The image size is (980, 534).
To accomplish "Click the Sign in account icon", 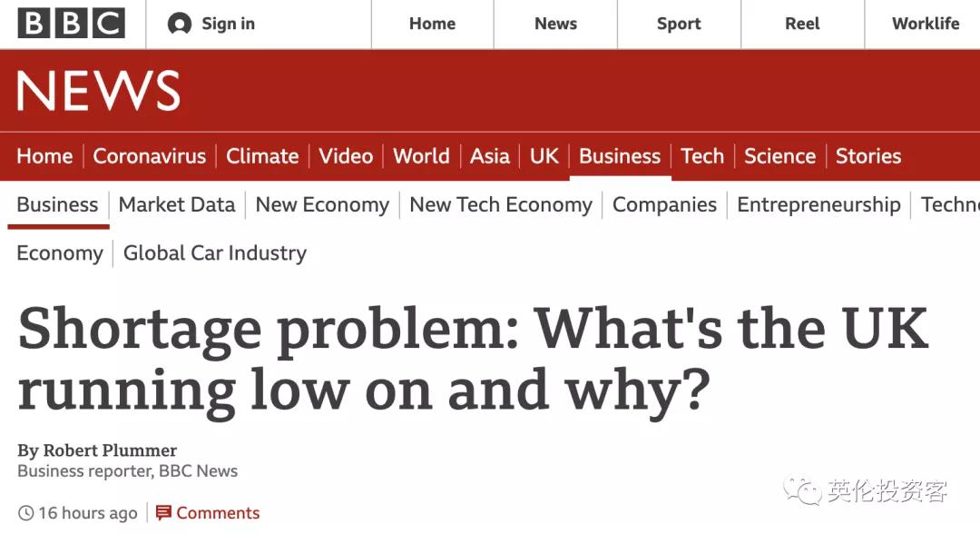I will point(179,25).
